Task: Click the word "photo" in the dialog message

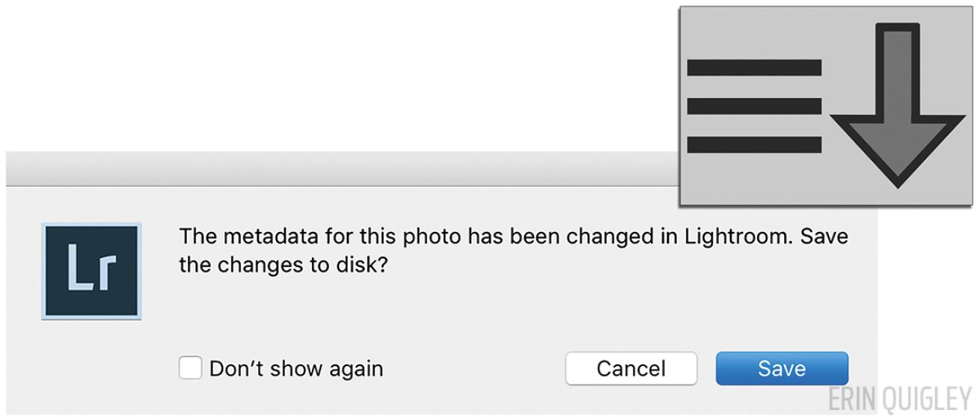Action: point(432,236)
